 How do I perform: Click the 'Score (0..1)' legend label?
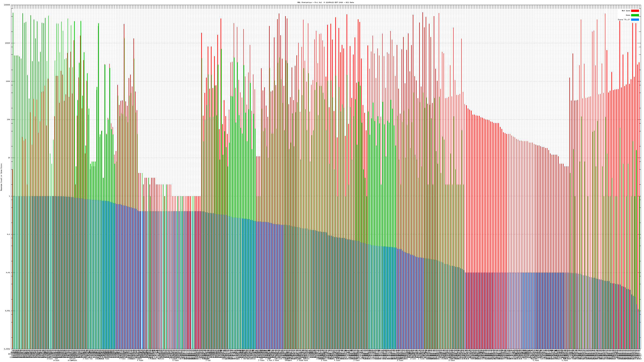click(x=624, y=20)
